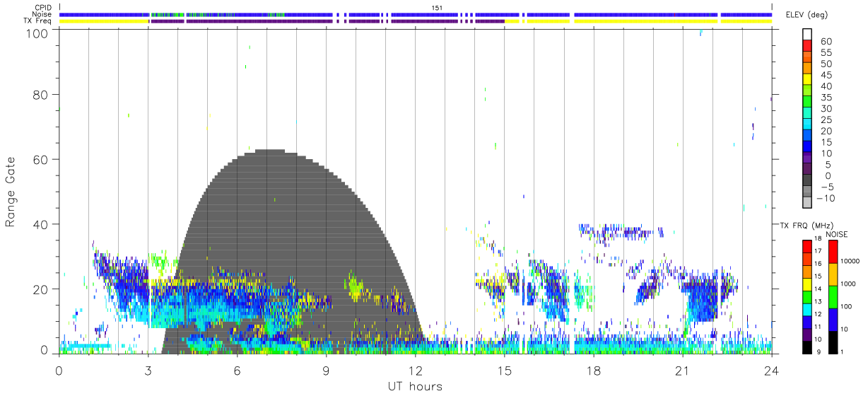868x401 pixels.
Task: Click the red swatch in the ELEV colorbar
Action: tap(808, 47)
